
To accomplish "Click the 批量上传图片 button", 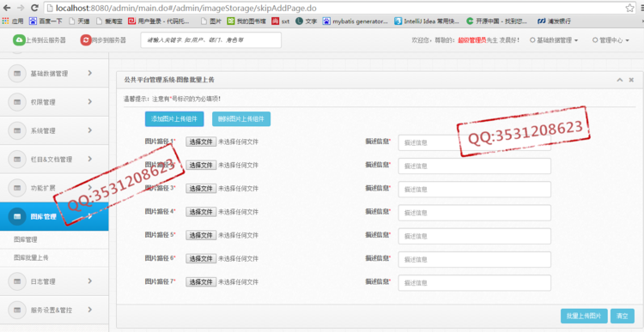I will pos(584,316).
